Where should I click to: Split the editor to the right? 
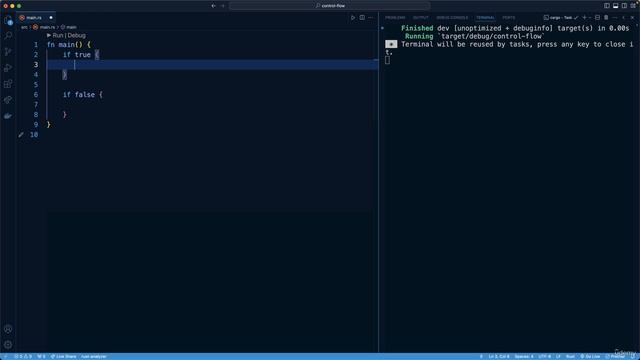[x=362, y=18]
